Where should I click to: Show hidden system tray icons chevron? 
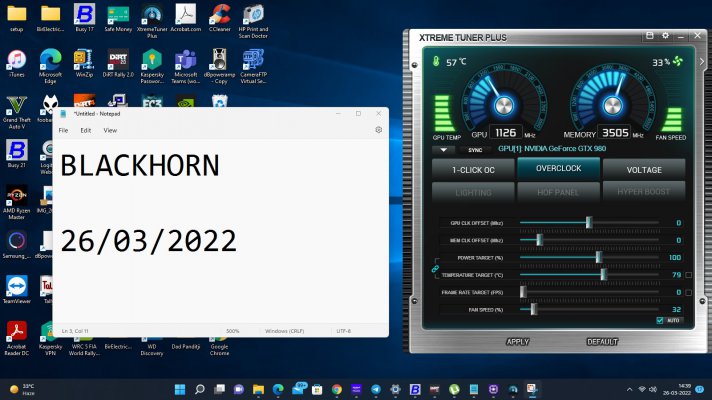click(x=629, y=389)
